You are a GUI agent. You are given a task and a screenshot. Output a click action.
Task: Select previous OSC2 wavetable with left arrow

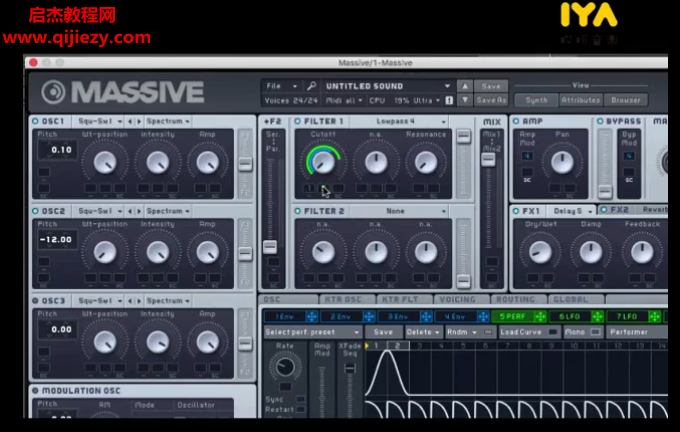(x=130, y=211)
